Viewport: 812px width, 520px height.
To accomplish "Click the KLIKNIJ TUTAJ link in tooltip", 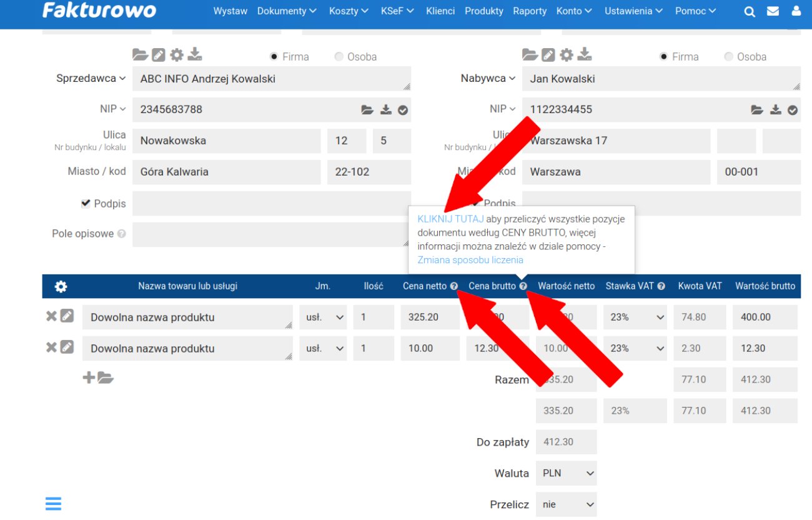I will (450, 219).
